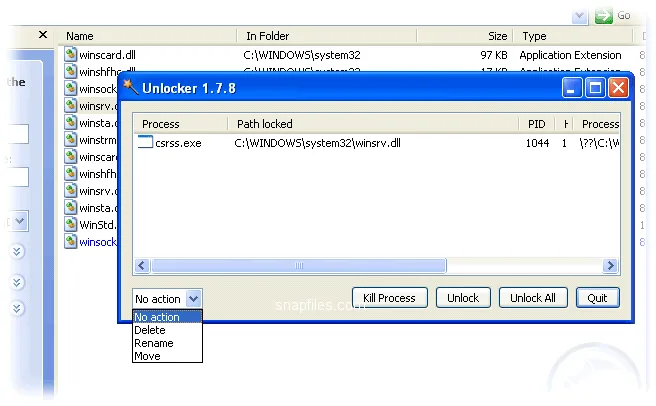The height and width of the screenshot is (406, 656).
Task: Click the Quit button
Action: coord(597,298)
